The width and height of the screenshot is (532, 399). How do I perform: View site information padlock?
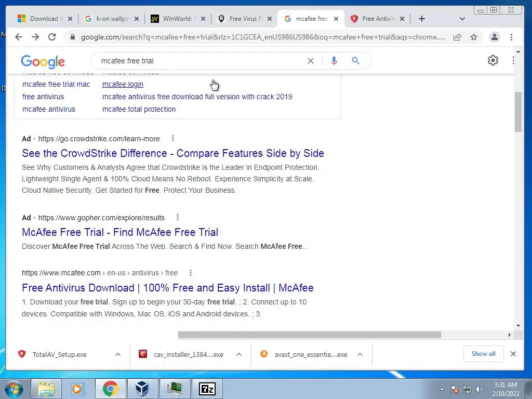[x=72, y=37]
